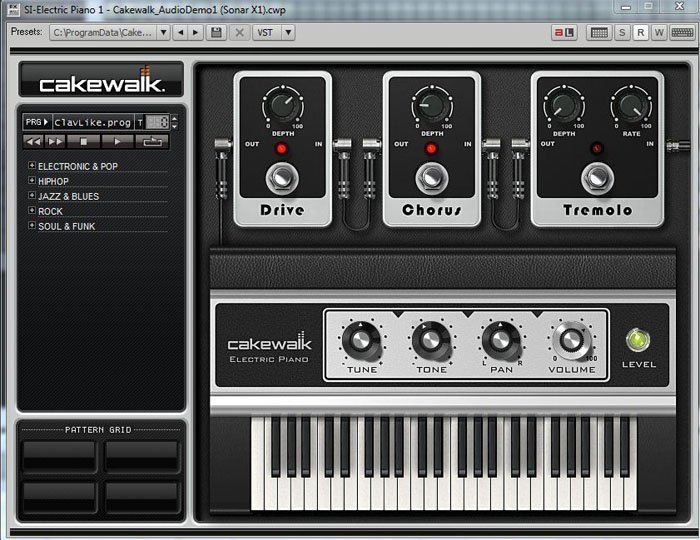
Task: Go to the next preset with right arrow
Action: click(196, 33)
